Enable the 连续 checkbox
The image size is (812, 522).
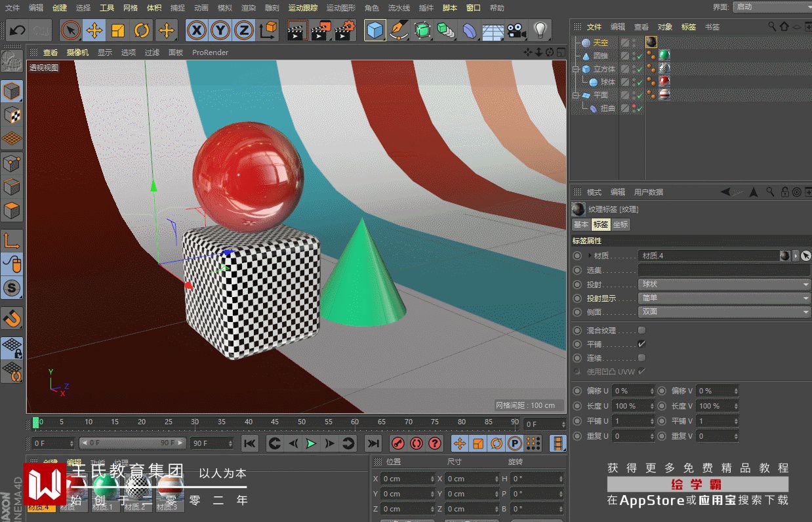641,358
